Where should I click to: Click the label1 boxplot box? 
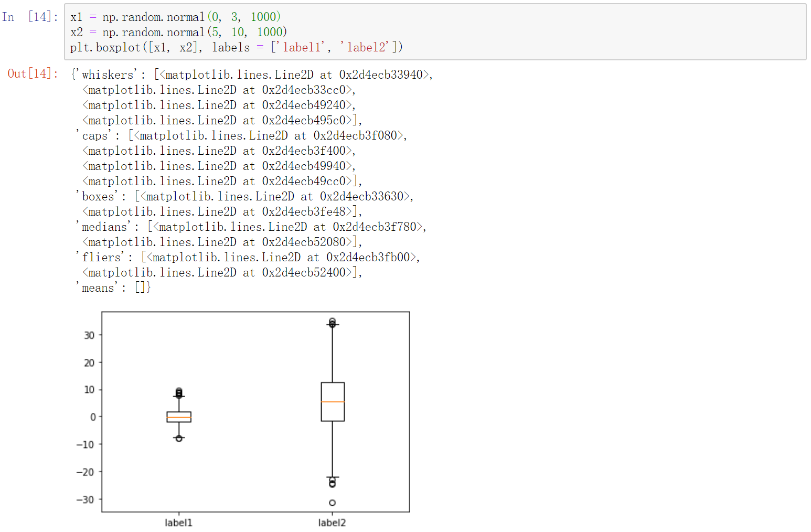pyautogui.click(x=178, y=417)
